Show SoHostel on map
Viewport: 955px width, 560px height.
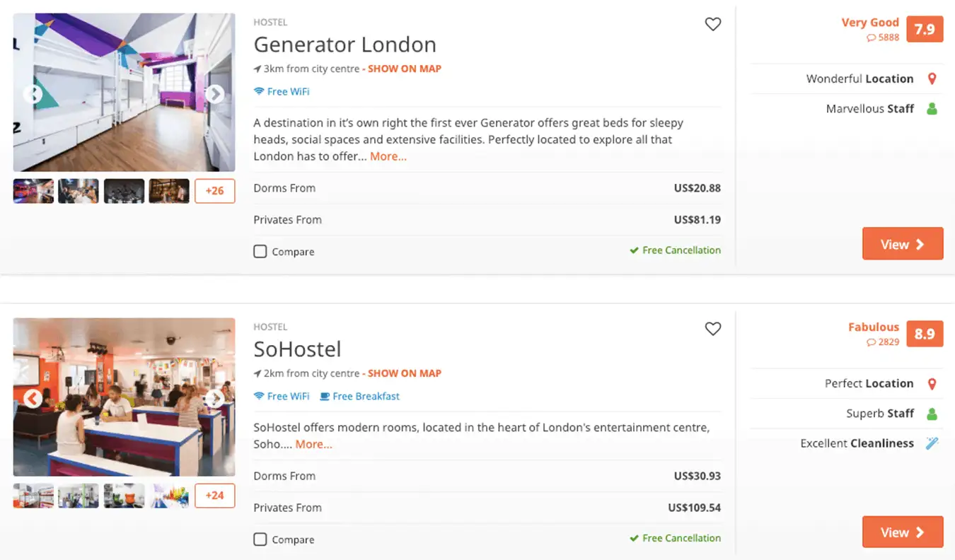click(404, 373)
